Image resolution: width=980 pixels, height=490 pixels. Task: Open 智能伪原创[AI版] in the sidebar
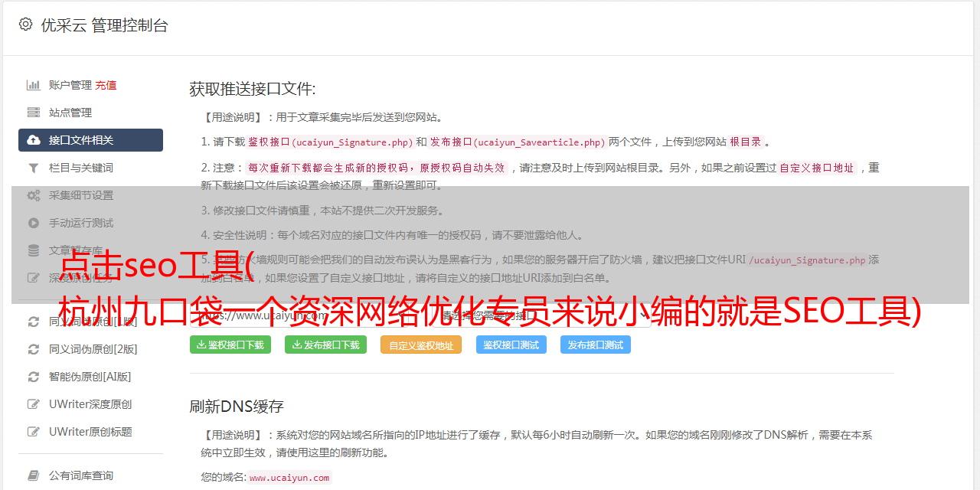90,377
